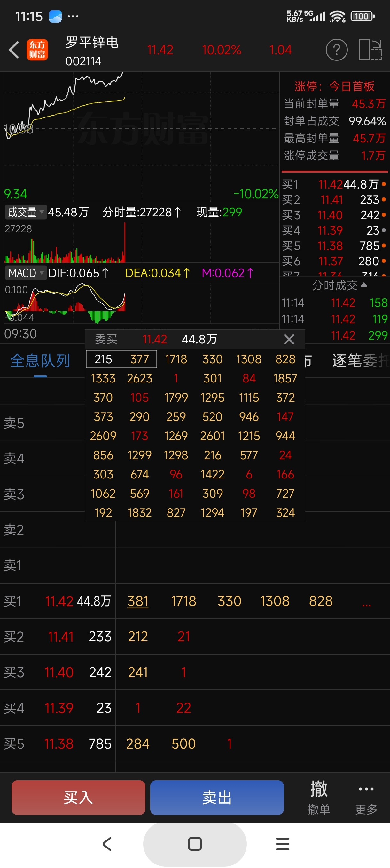Switch to the 全息队列 tab

[40, 361]
